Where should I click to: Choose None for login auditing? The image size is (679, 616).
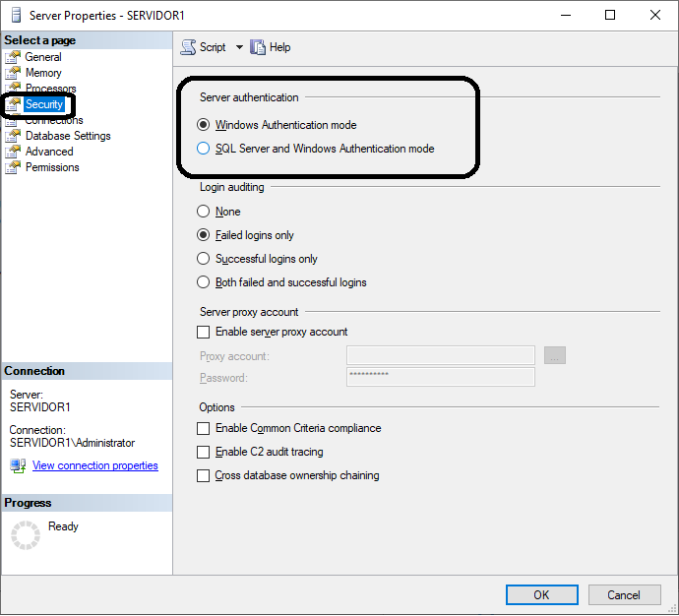tap(204, 212)
